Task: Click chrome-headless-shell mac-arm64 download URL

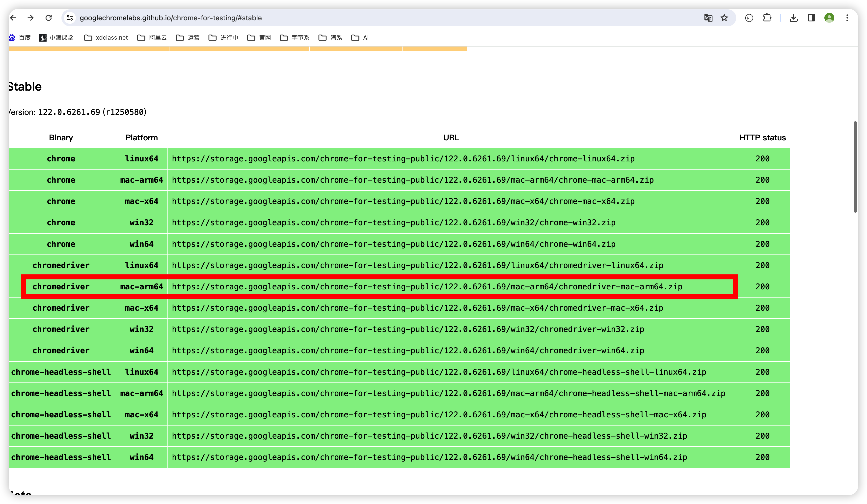Action: [449, 393]
